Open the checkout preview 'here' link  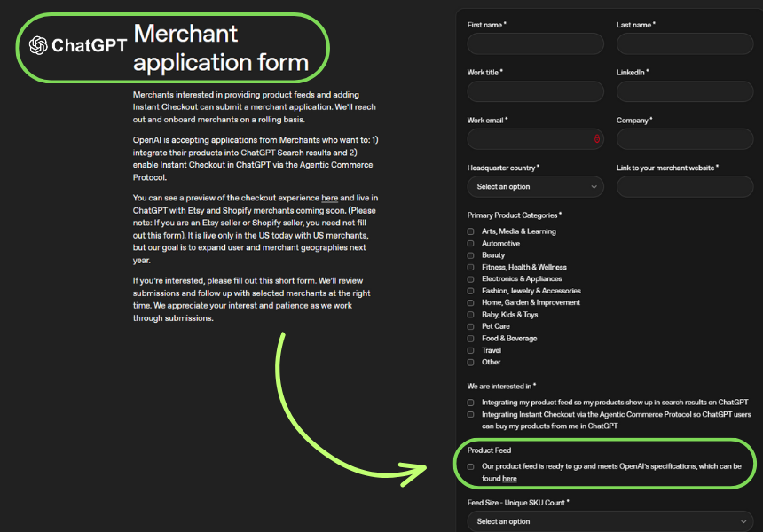329,198
